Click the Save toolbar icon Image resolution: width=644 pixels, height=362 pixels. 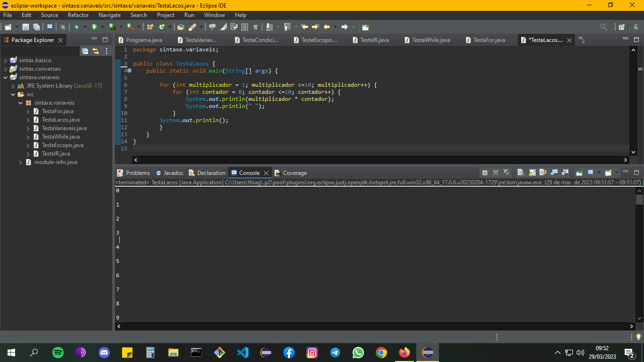(x=25, y=27)
